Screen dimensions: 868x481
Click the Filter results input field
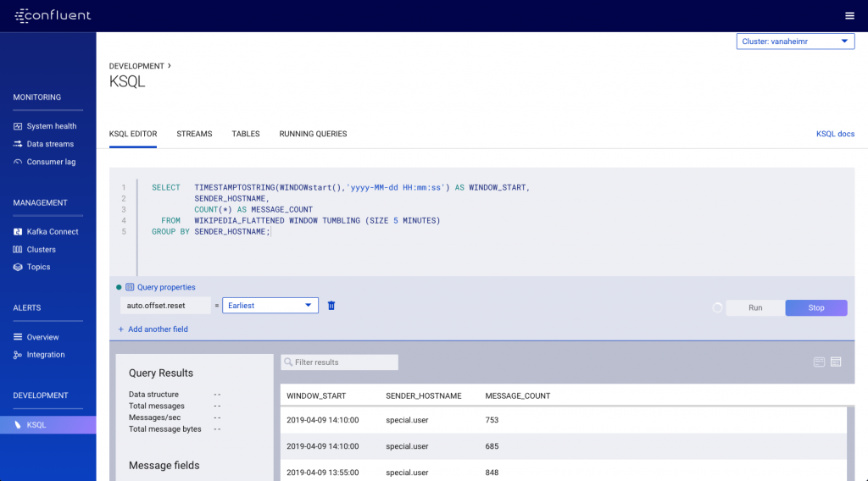pyautogui.click(x=339, y=362)
